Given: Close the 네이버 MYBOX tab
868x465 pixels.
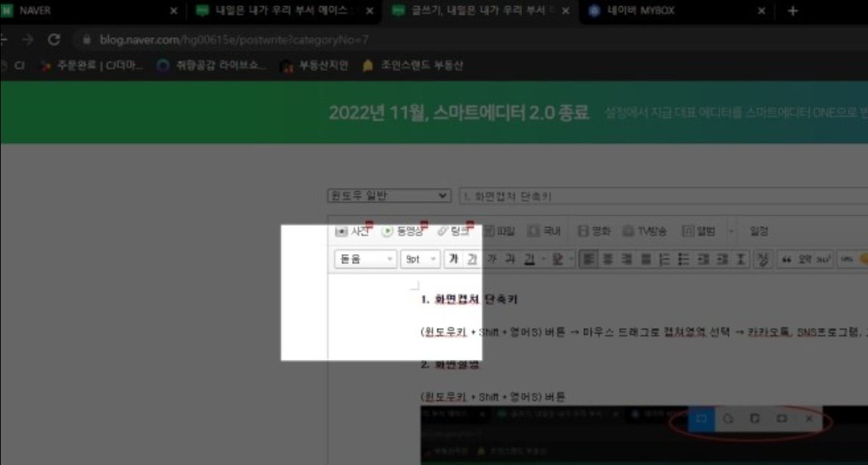Looking at the screenshot, I should 761,11.
